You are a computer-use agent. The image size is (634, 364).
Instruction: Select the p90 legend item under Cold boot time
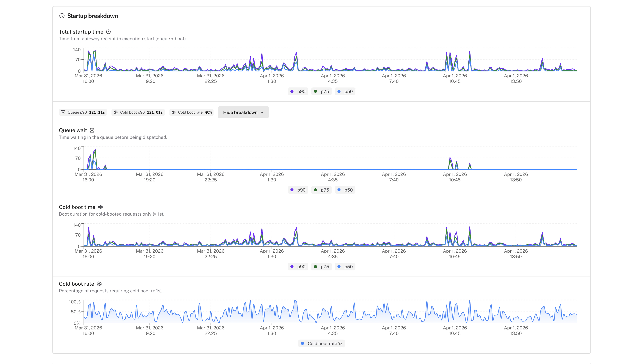[298, 266]
